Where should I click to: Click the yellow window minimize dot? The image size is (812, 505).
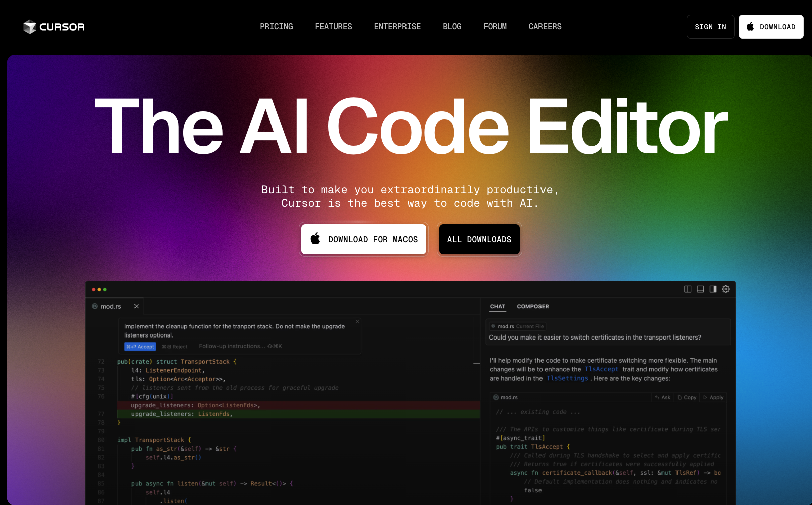tap(99, 289)
